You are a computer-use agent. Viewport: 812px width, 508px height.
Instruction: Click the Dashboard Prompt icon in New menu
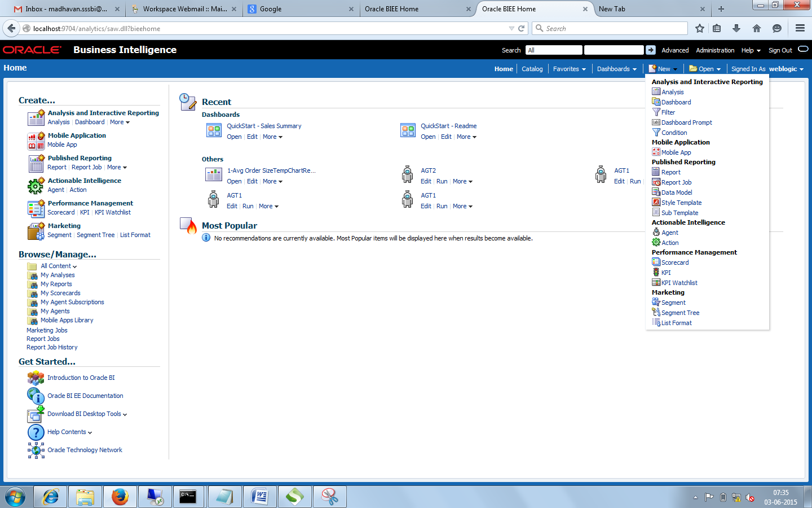tap(656, 122)
